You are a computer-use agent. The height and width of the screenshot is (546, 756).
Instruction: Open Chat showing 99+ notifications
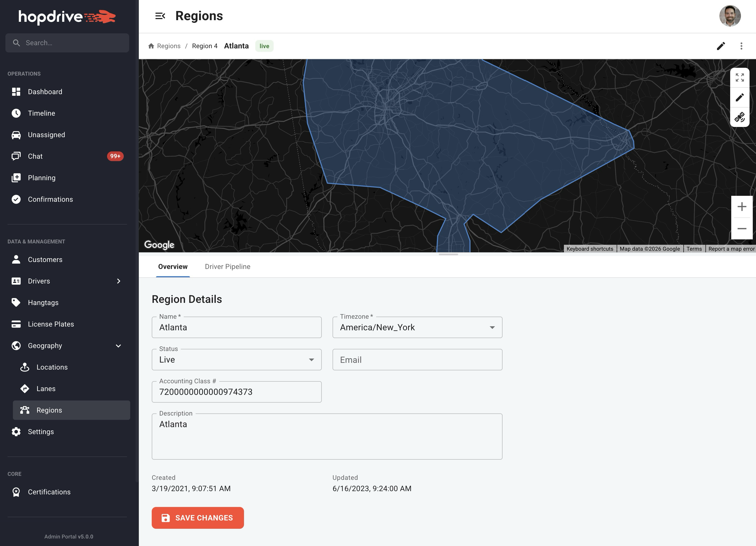(x=35, y=156)
